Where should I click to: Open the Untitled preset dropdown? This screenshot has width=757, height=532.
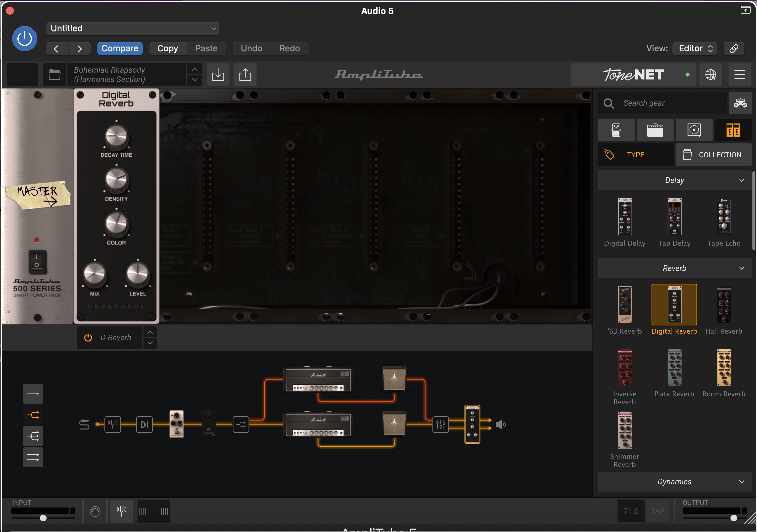pyautogui.click(x=132, y=29)
